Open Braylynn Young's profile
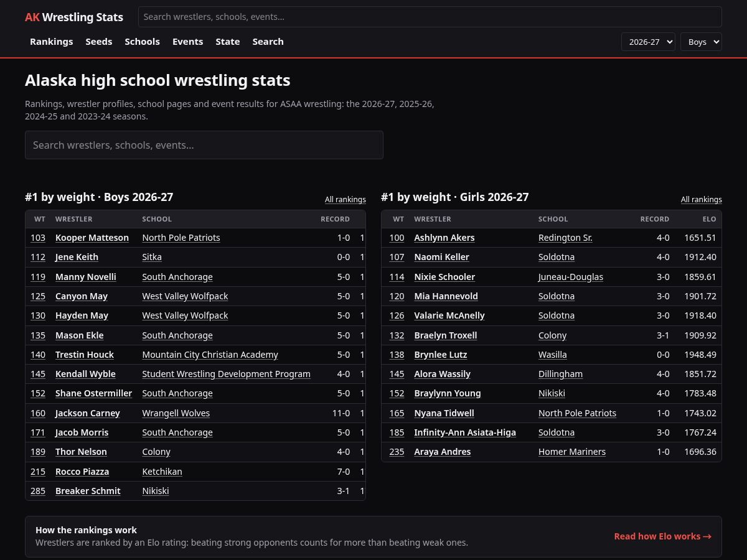This screenshot has width=747, height=560. pyautogui.click(x=448, y=393)
